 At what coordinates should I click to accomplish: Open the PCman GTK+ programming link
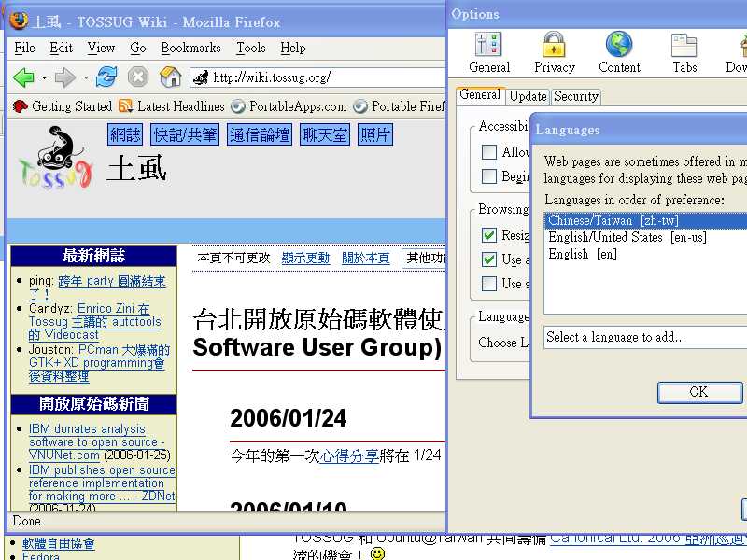99,363
